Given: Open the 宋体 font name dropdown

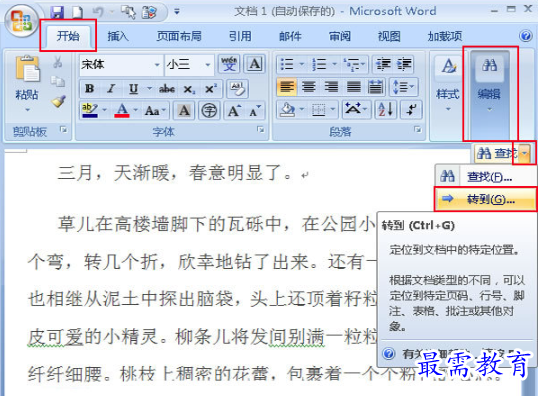Looking at the screenshot, I should (x=157, y=65).
